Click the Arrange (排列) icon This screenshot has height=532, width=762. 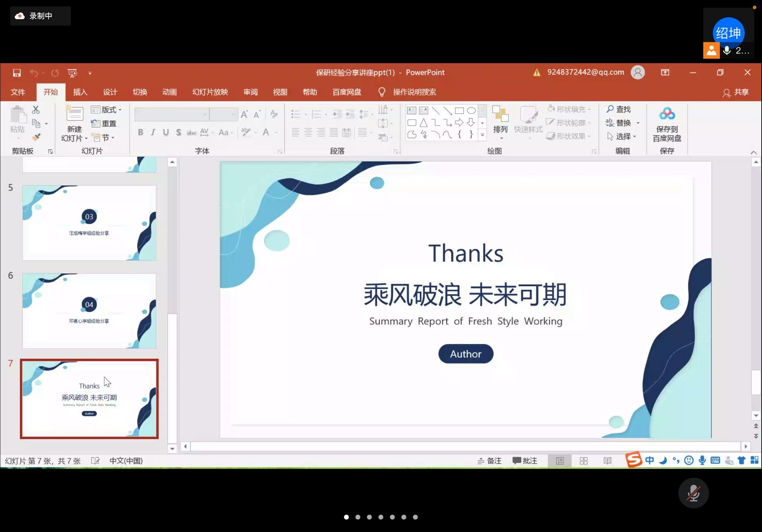(x=500, y=114)
